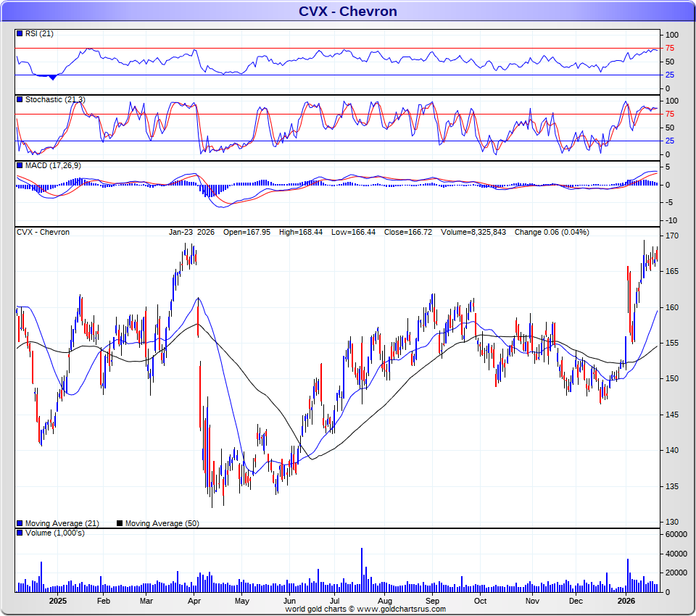This screenshot has height=616, width=696.
Task: Click the 40000 volume axis label
Action: [x=676, y=554]
